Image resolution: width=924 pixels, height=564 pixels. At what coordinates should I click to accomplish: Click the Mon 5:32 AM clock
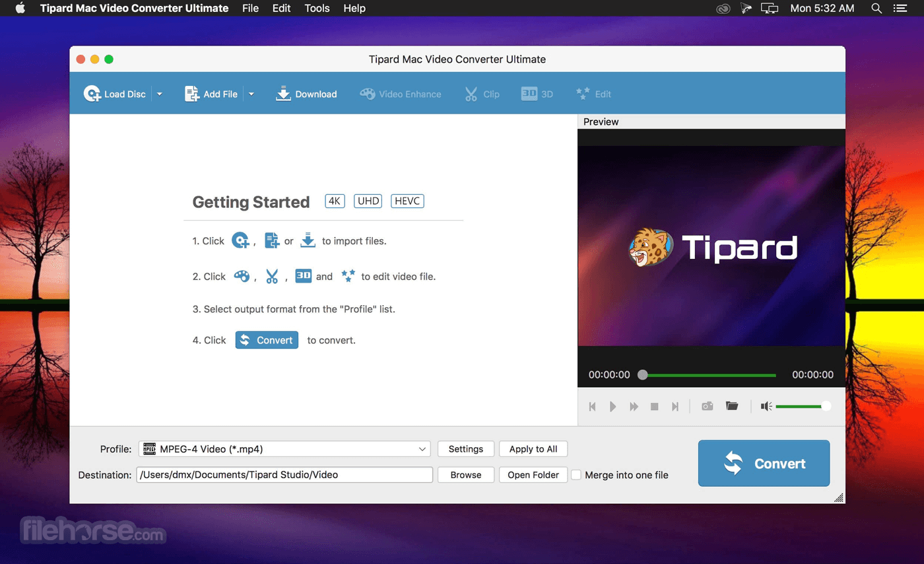(x=822, y=9)
